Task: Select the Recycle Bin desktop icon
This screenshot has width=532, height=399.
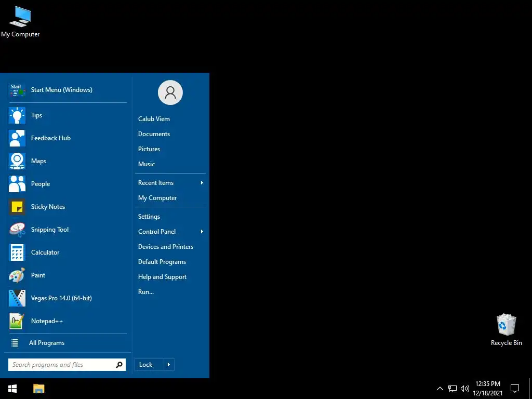Action: 506,330
